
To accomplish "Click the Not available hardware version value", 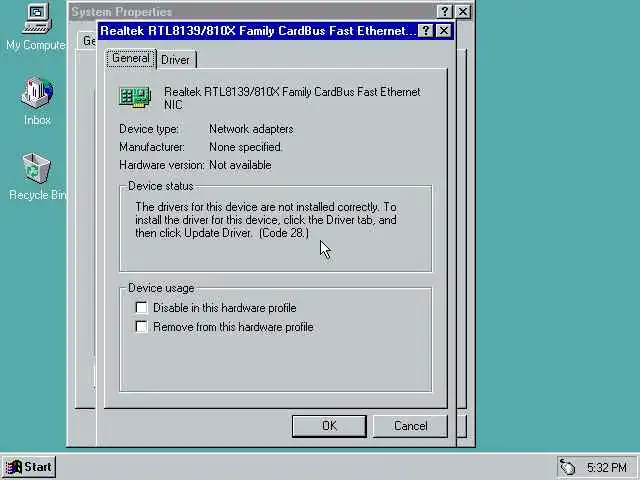I will 240,165.
